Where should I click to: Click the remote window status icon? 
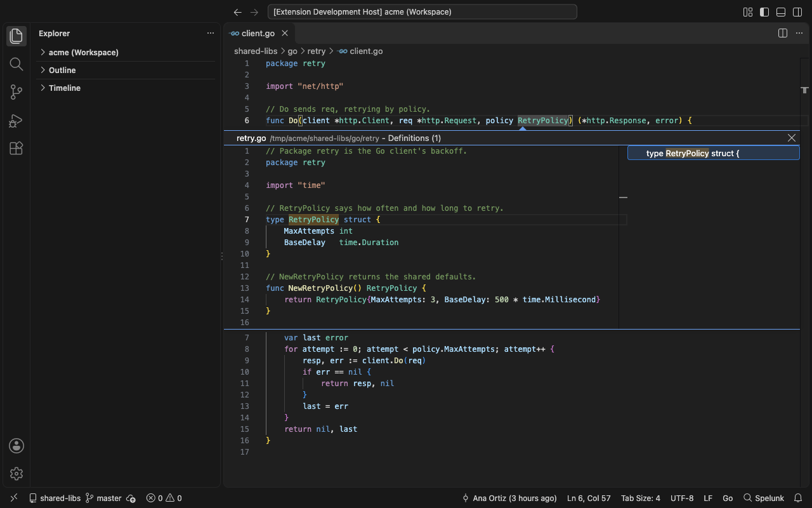[14, 498]
